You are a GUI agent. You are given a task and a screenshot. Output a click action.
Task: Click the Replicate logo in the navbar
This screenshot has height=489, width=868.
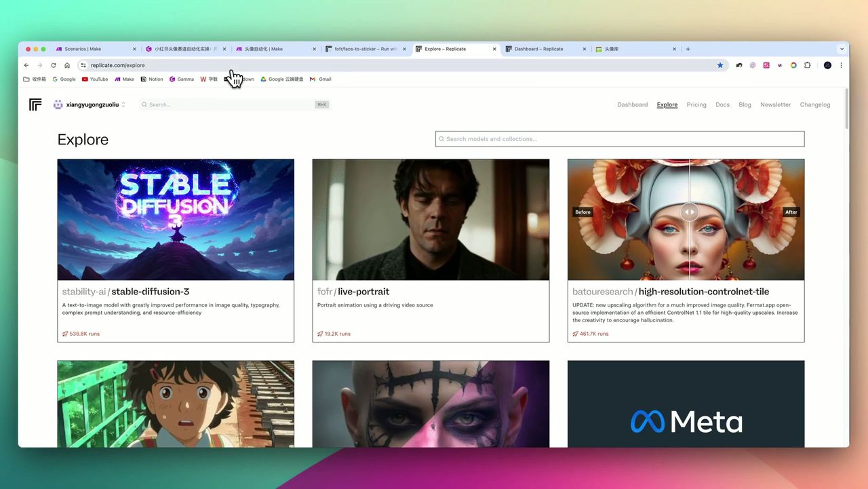(35, 104)
